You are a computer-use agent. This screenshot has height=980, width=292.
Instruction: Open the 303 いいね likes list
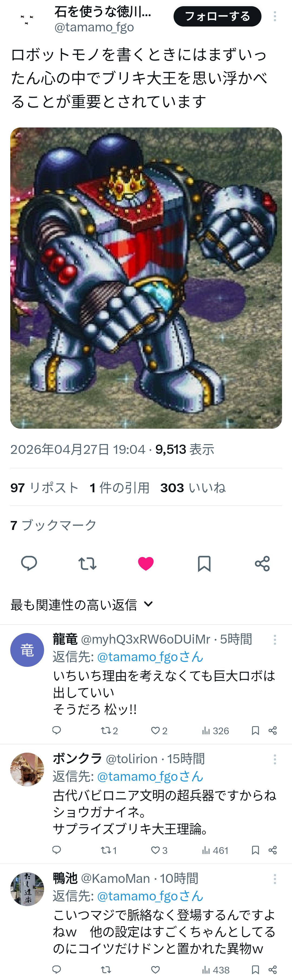click(x=193, y=488)
